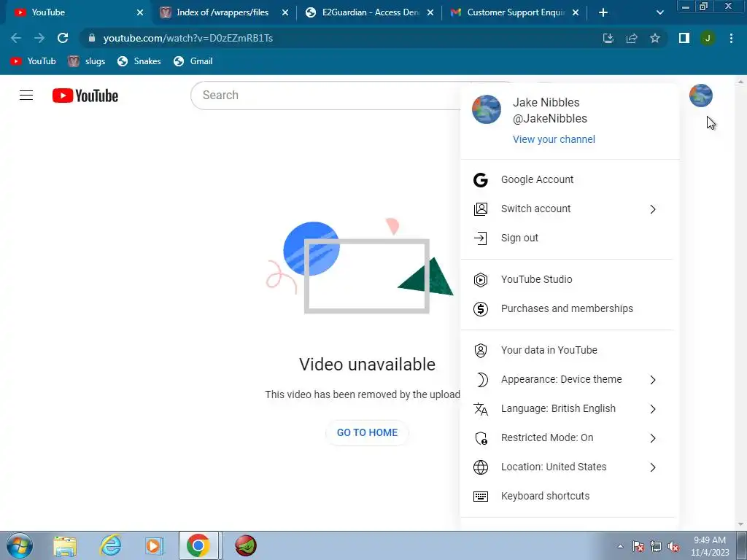The image size is (747, 560).
Task: Switch to Index of /wrappers/files tab
Action: click(222, 12)
